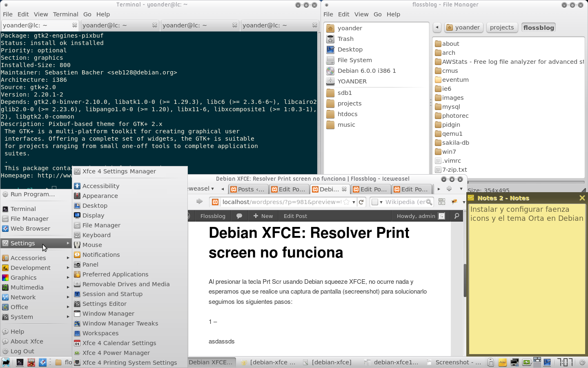Click the Trash icon in File Manager sidebar
Image resolution: width=588 pixels, height=368 pixels.
coord(330,39)
